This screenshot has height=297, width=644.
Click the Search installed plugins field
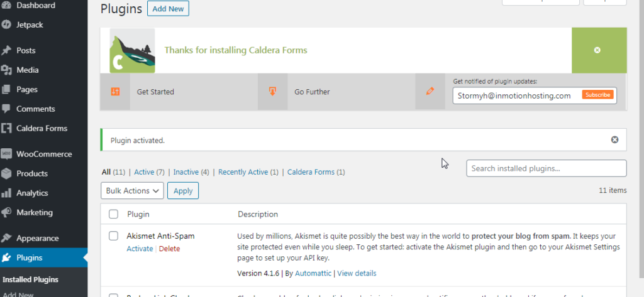tap(546, 168)
